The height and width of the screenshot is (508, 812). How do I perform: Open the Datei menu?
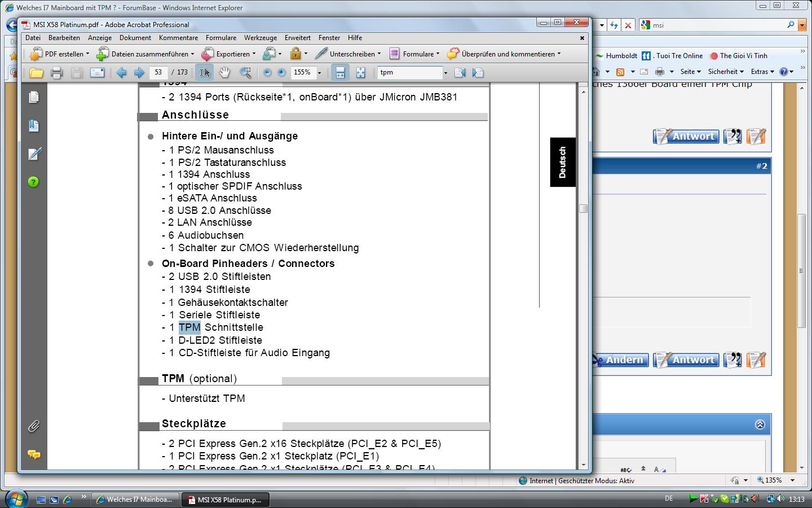[x=33, y=38]
